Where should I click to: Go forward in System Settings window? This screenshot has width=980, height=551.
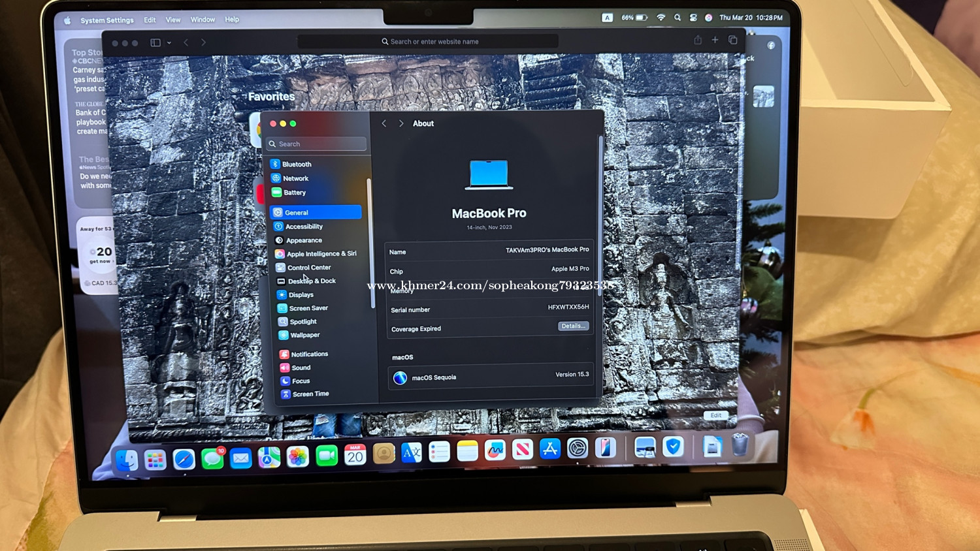tap(401, 123)
